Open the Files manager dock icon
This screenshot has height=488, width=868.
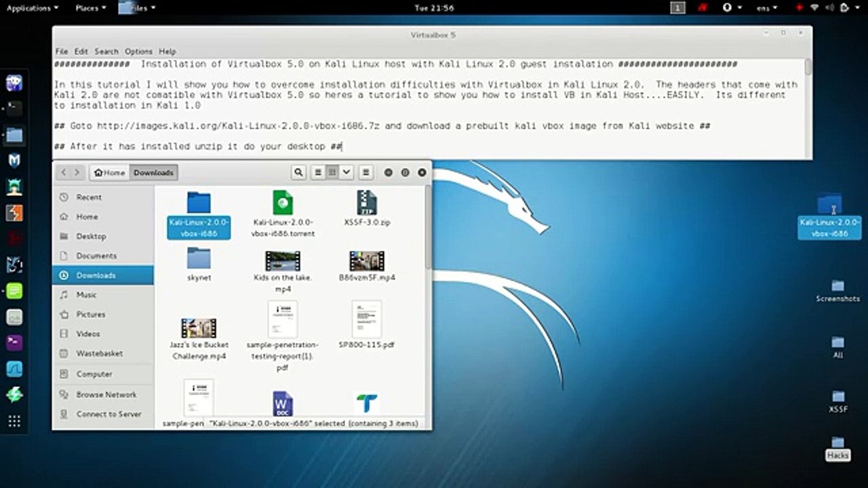(x=14, y=134)
